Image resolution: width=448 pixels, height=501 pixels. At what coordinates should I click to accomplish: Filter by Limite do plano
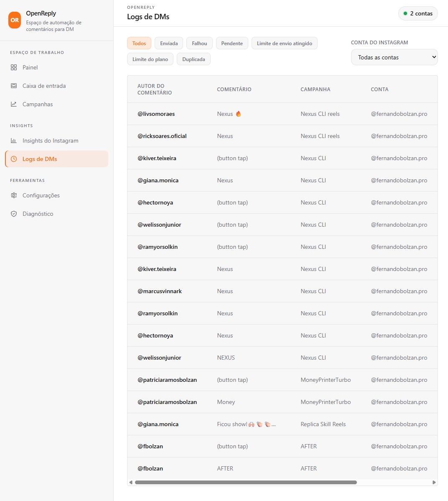tap(150, 59)
